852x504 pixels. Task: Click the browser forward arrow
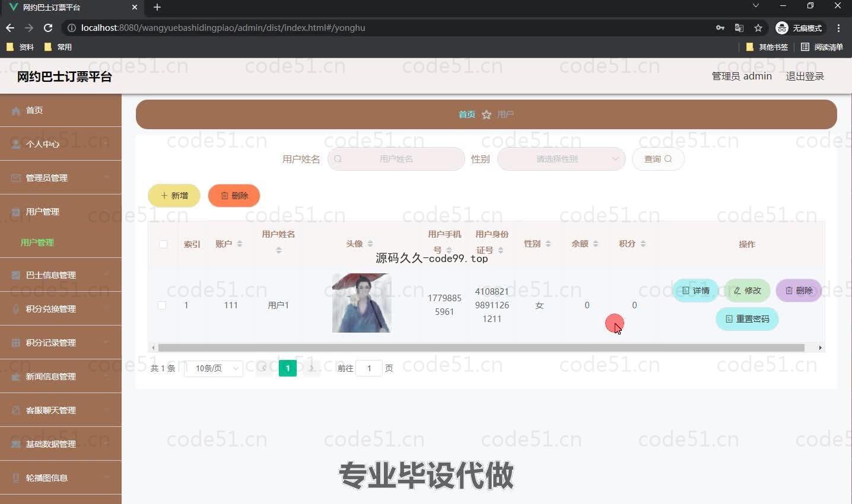(29, 28)
